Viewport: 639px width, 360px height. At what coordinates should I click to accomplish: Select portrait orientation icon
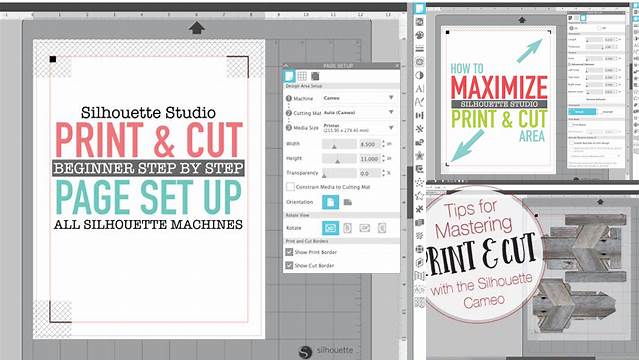pos(331,202)
